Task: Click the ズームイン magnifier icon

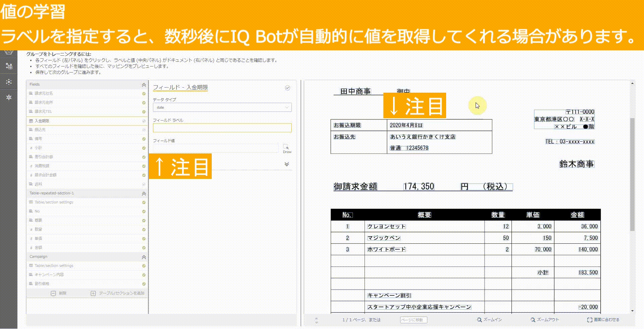Action: tap(479, 320)
